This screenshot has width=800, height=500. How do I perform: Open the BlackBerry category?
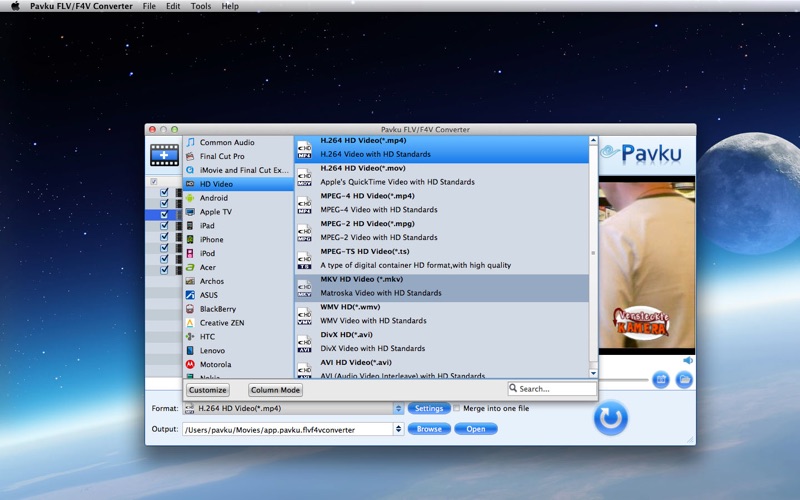pos(238,309)
